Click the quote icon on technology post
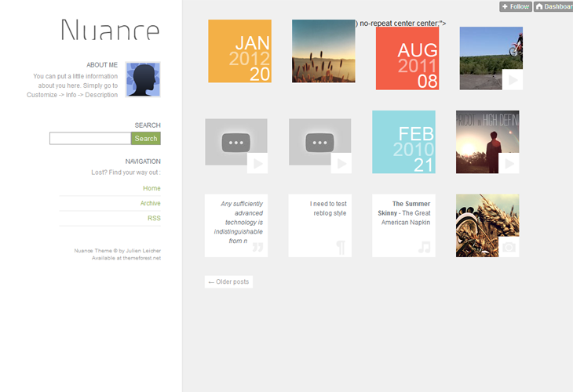The image size is (573, 392). 257,247
